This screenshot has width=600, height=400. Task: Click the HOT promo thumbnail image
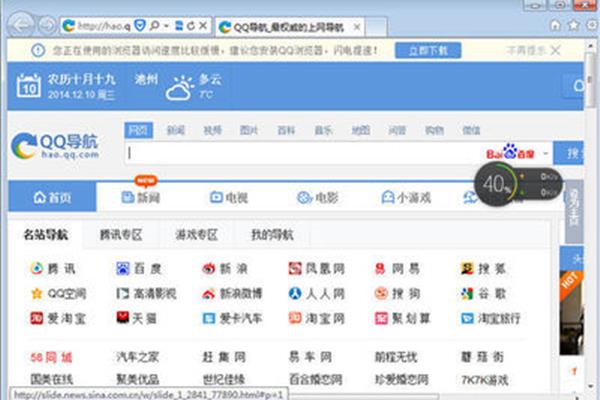(x=572, y=313)
